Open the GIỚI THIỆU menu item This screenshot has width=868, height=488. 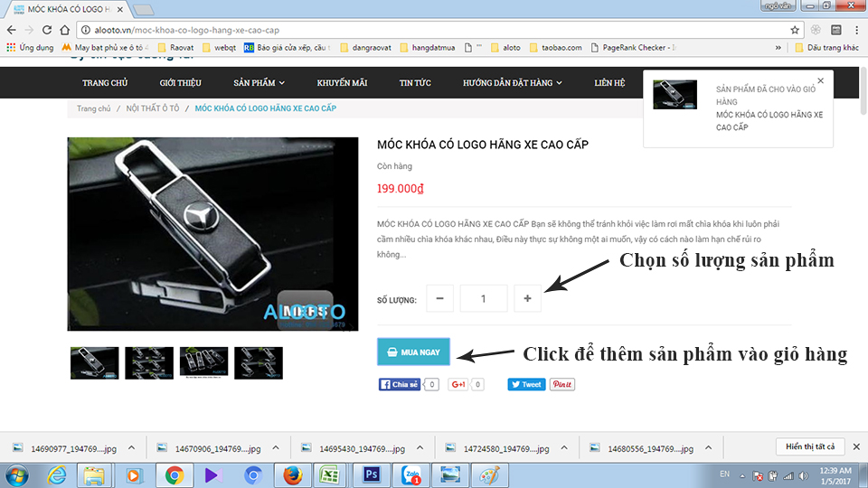[x=181, y=83]
